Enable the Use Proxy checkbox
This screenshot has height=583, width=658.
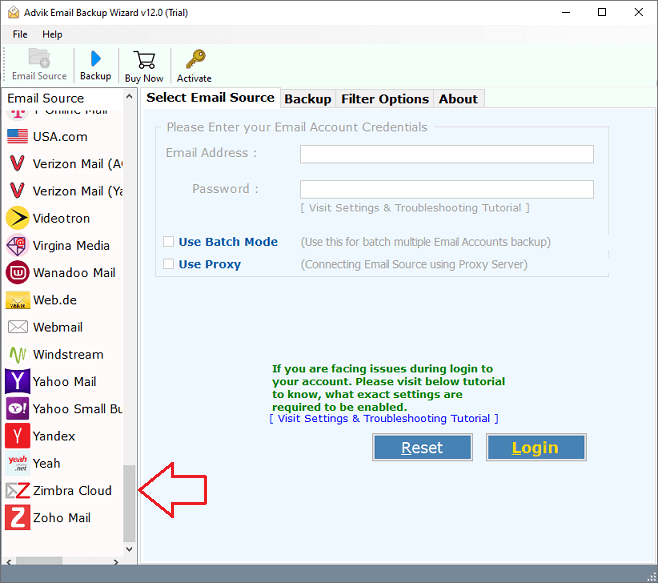168,264
